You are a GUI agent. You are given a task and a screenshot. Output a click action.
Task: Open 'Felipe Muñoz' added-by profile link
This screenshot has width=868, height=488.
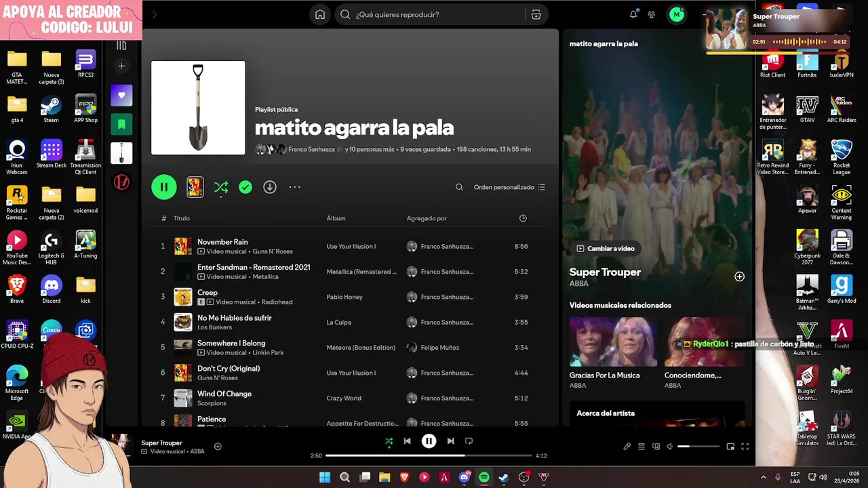point(440,348)
